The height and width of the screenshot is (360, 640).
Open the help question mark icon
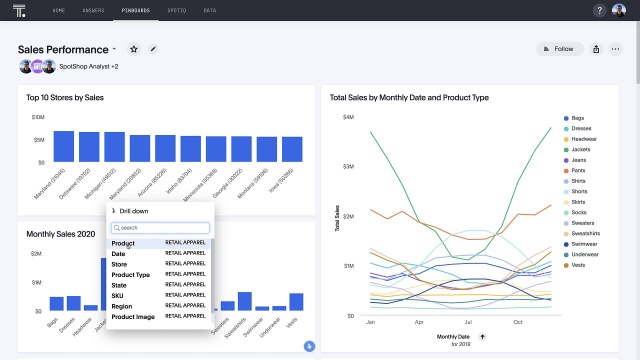(599, 11)
